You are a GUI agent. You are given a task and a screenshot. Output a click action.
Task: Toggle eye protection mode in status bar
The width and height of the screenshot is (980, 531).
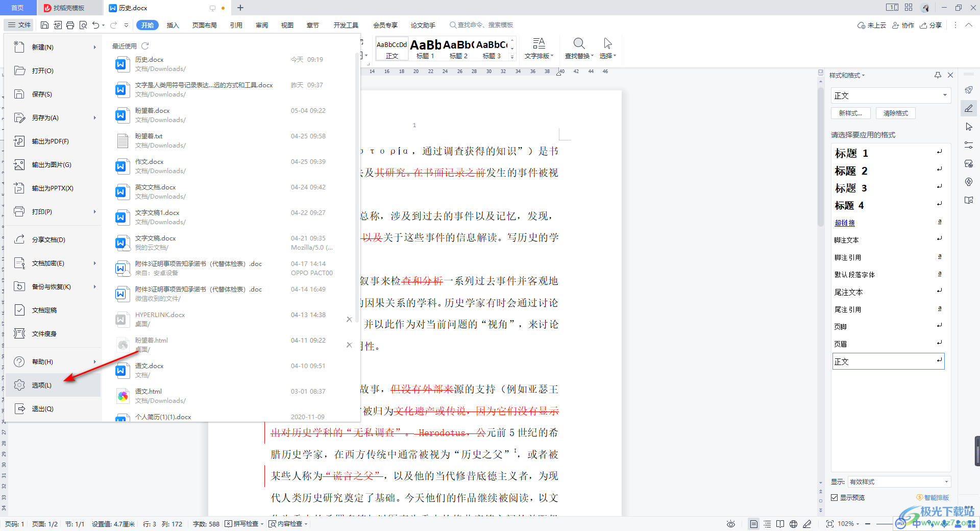point(731,524)
